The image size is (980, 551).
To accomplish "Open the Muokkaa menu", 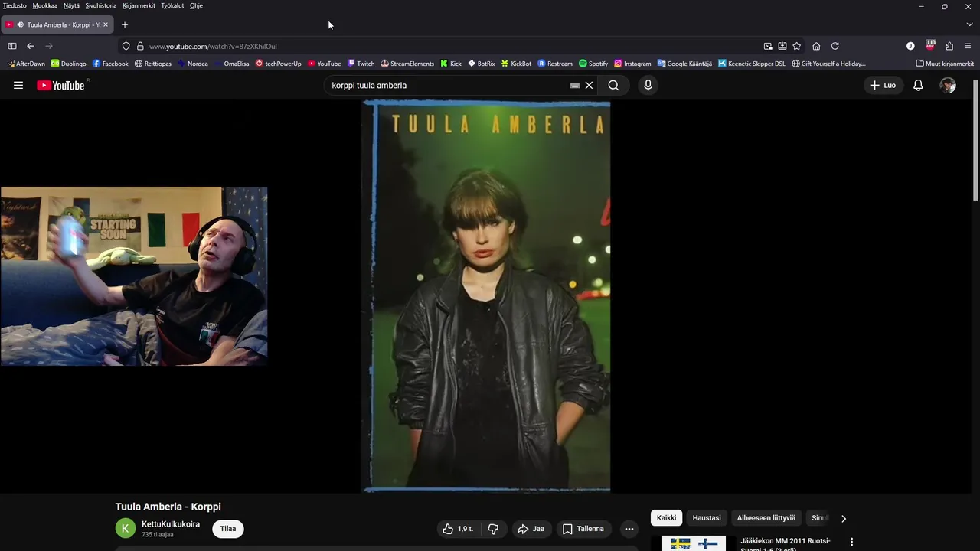I will tap(44, 5).
